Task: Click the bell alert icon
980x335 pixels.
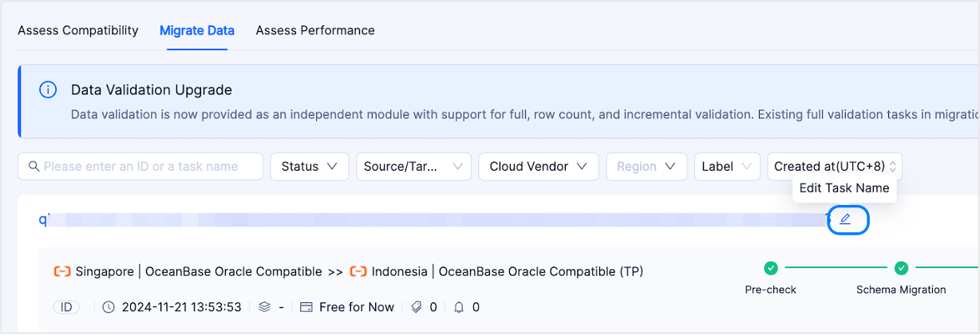Action: [459, 307]
